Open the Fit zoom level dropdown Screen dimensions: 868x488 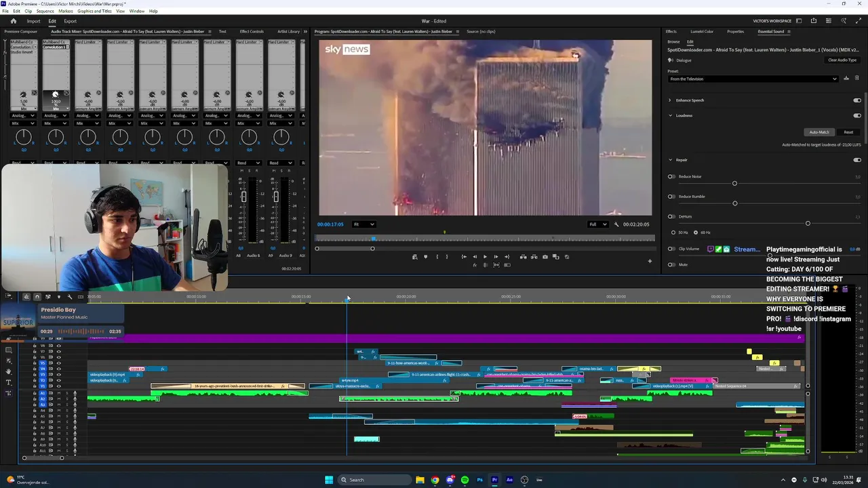point(364,224)
